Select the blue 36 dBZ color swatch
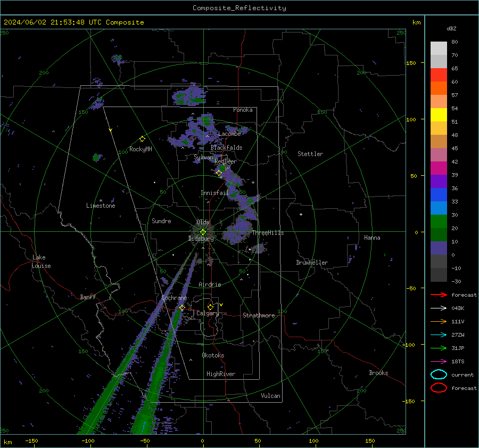This screenshot has height=448, width=479. click(439, 194)
